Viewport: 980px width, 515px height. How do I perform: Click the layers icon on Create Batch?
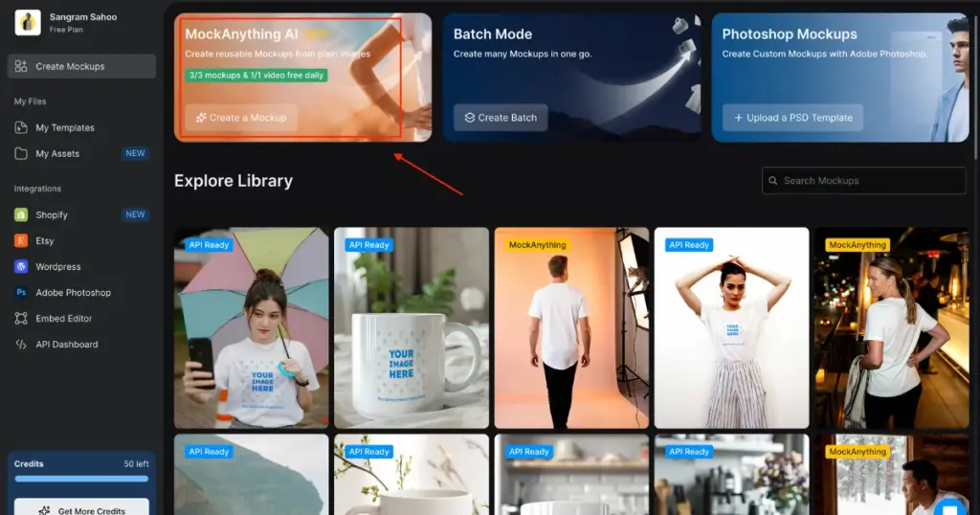(x=469, y=118)
